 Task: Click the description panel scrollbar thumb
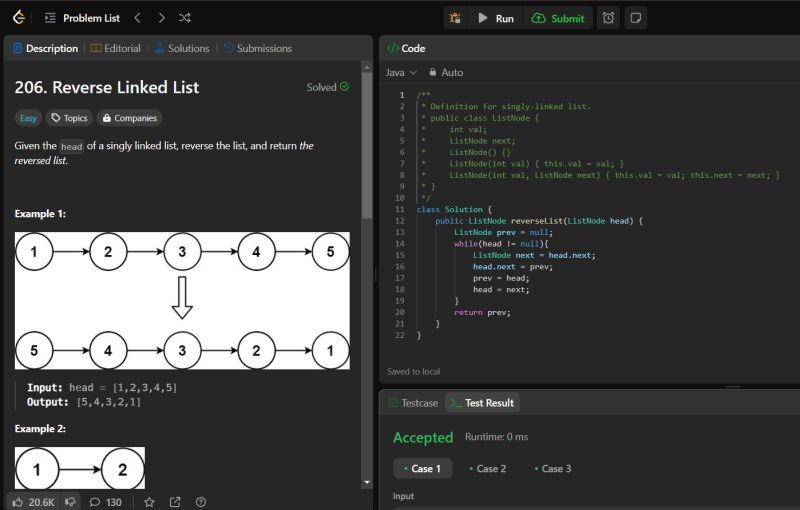pyautogui.click(x=367, y=146)
